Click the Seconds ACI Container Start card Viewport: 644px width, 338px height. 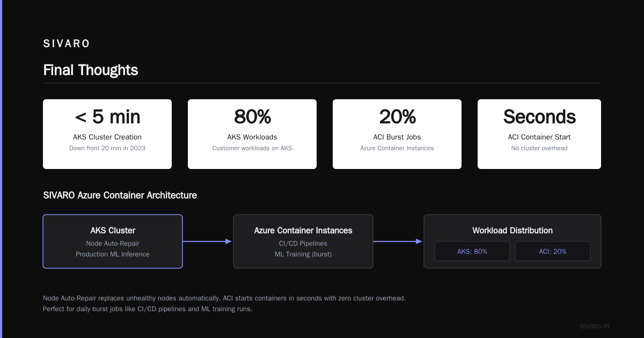coord(539,134)
